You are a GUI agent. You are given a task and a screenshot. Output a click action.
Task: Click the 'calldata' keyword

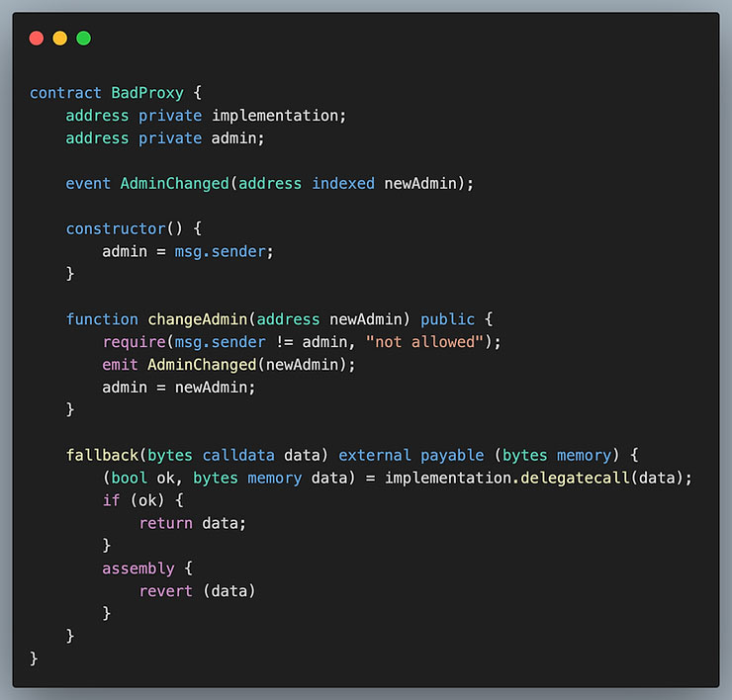point(238,455)
